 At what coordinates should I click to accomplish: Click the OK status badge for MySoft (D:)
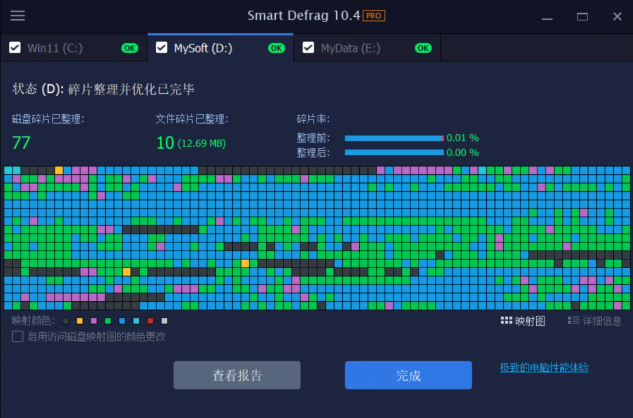click(277, 48)
